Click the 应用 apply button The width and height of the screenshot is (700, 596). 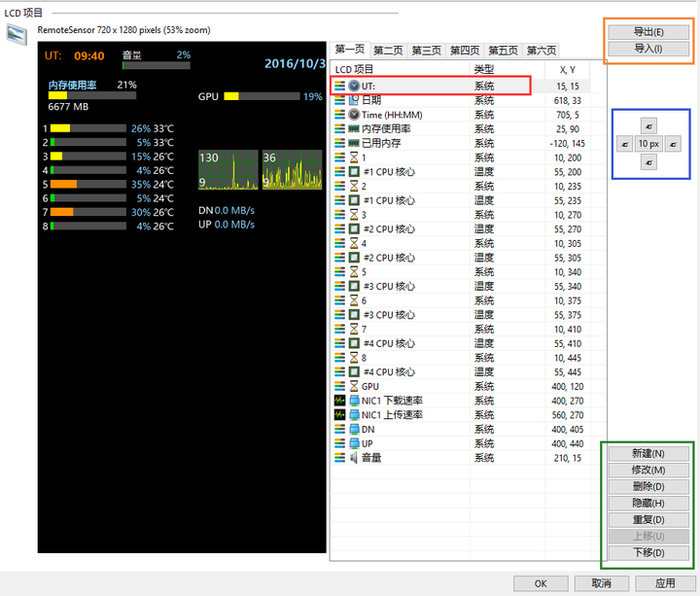664,583
